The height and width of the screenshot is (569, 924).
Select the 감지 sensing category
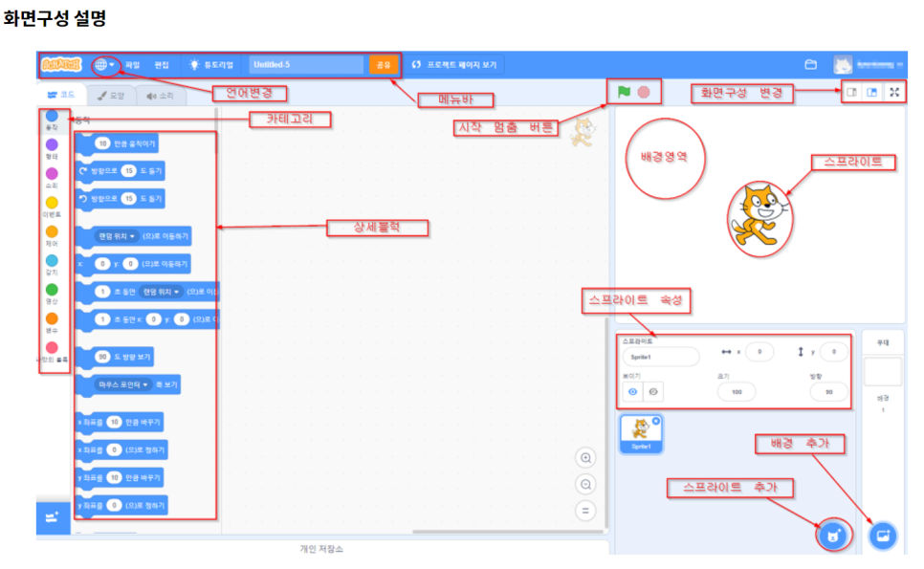(x=52, y=265)
